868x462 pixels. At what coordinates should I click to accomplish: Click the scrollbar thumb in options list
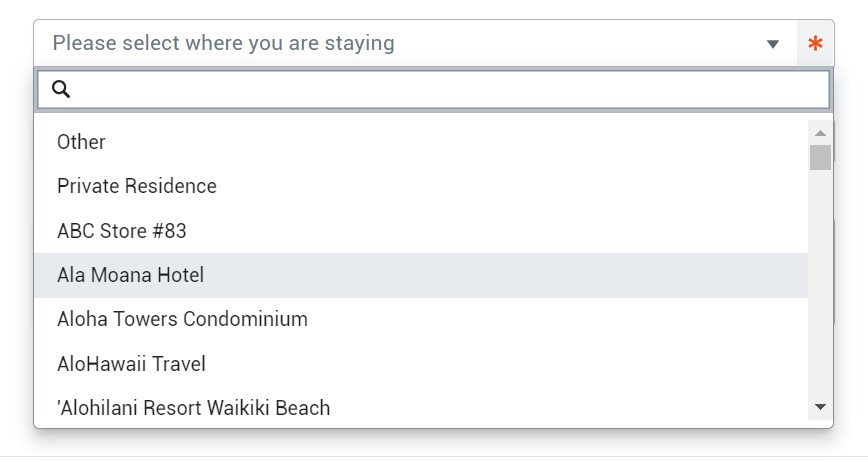(820, 157)
